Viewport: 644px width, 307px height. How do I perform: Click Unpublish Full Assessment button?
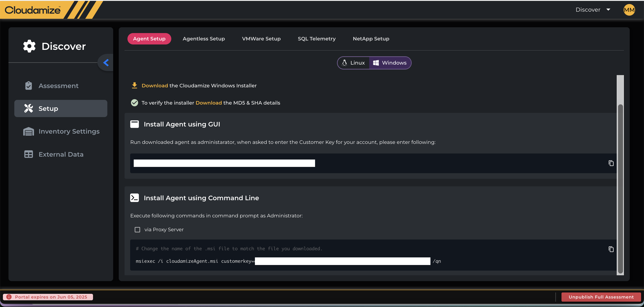[601, 297]
